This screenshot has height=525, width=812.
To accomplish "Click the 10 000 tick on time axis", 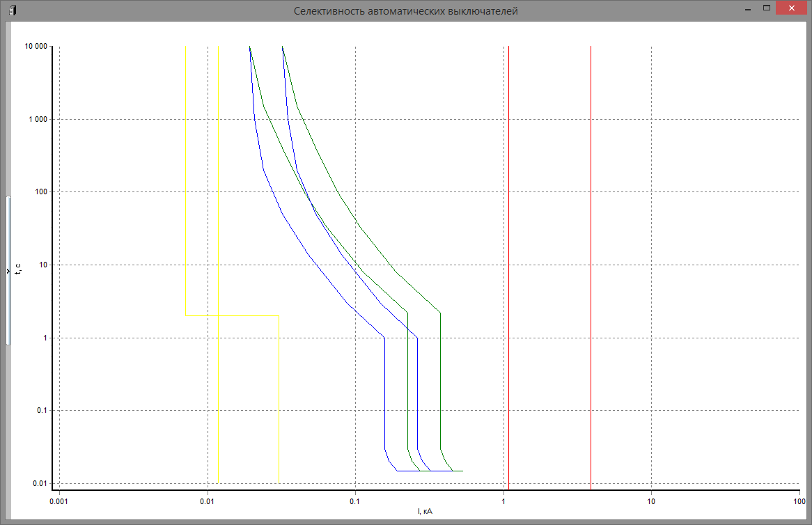I will [x=36, y=46].
